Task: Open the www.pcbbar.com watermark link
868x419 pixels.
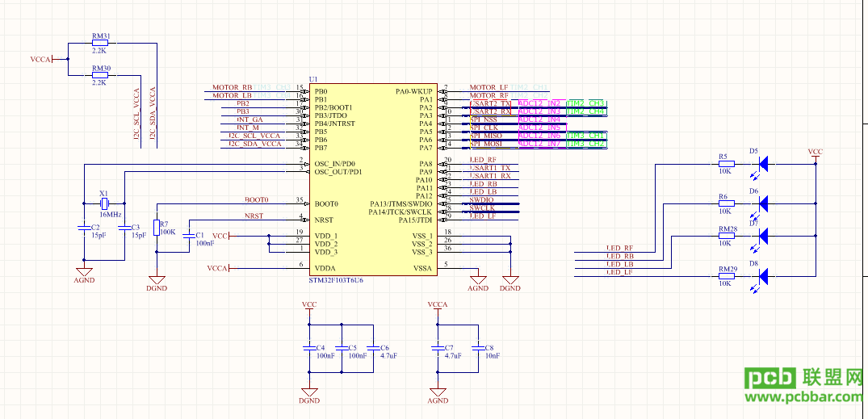Action: 803,397
